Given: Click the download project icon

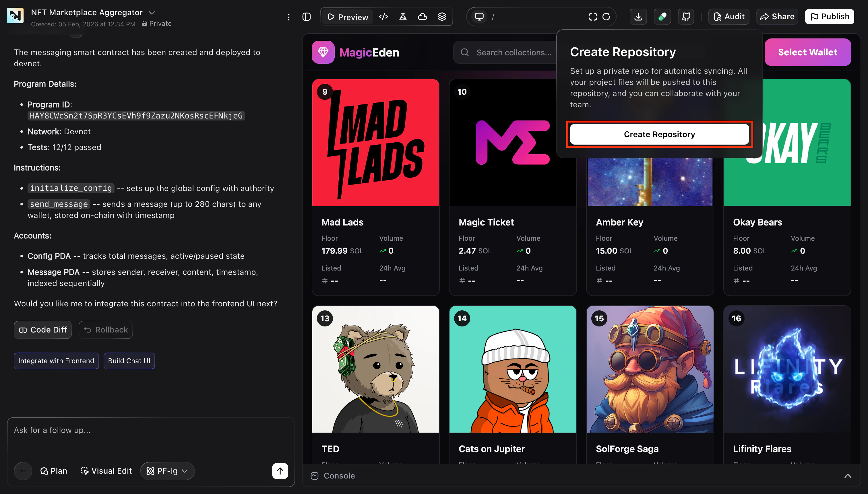Looking at the screenshot, I should pos(638,17).
